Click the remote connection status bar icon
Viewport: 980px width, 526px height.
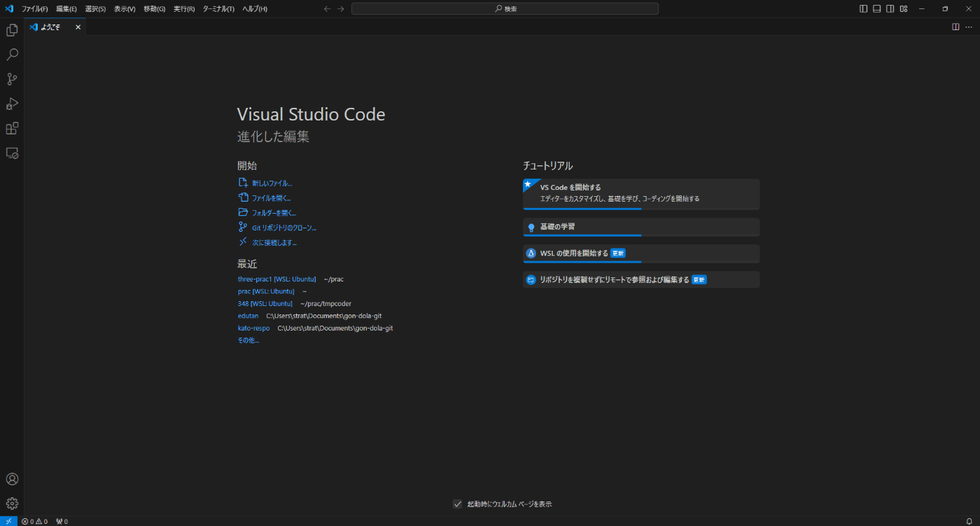point(8,521)
